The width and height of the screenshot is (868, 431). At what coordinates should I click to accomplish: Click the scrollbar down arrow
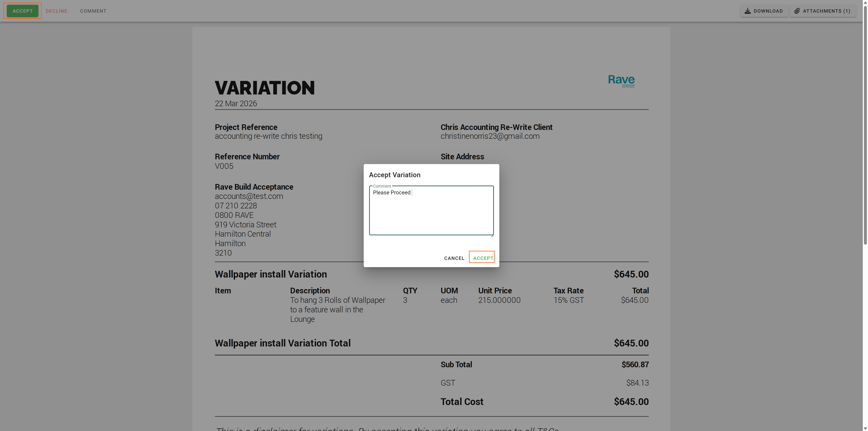click(865, 429)
